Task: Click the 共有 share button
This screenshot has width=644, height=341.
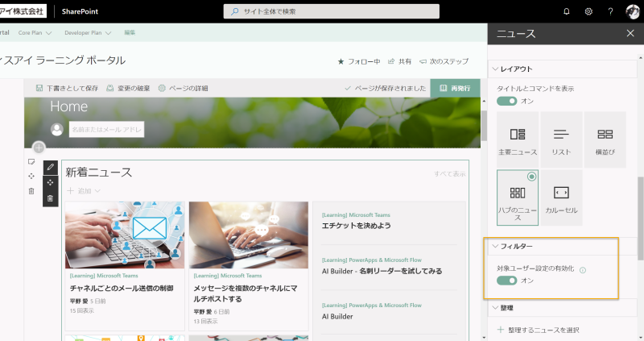Action: [x=399, y=61]
